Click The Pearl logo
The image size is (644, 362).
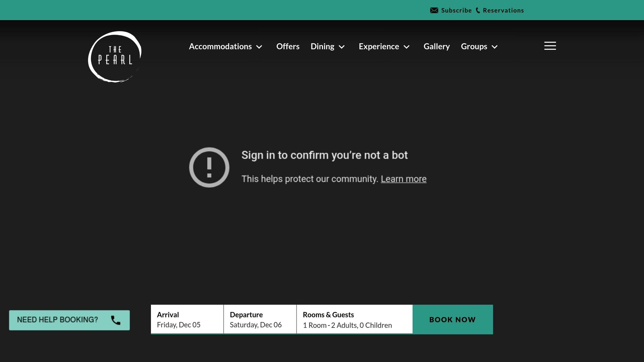tap(115, 57)
